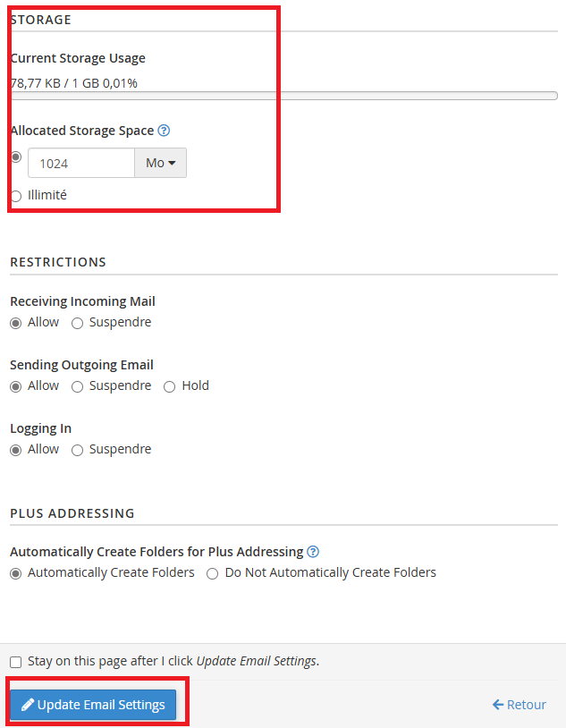Screen dimensions: 566x728
Task: Select Do Not Automatically Create Folders
Action: pos(212,574)
